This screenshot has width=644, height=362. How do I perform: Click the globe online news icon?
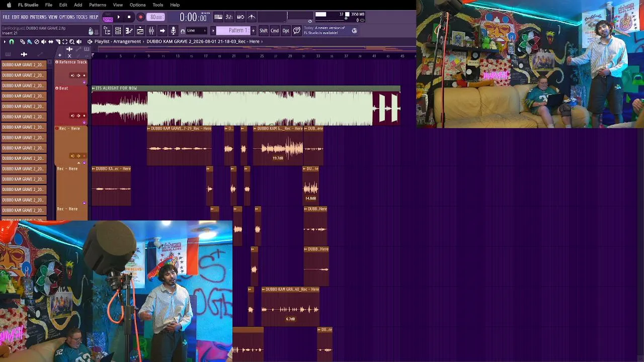click(354, 31)
